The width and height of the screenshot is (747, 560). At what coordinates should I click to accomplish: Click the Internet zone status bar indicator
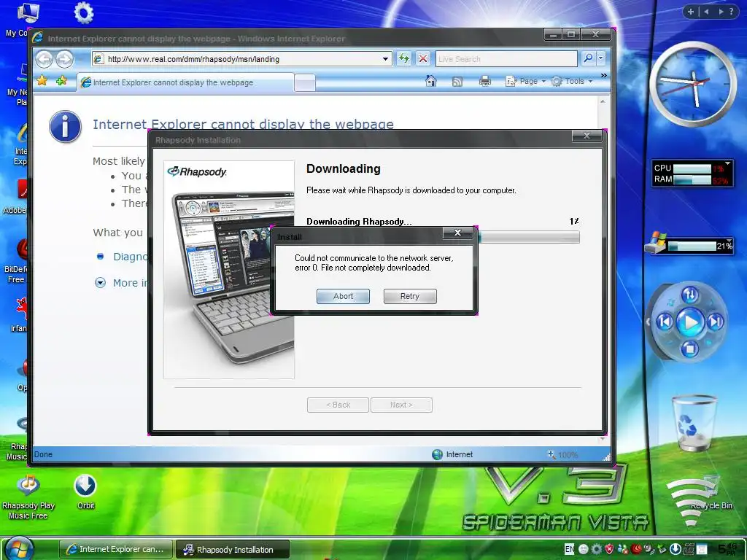click(x=452, y=454)
